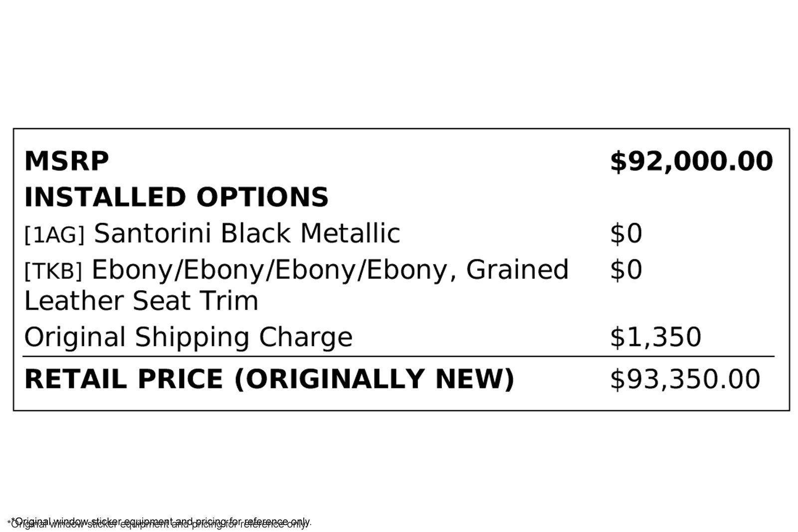Click the [1AG] option code
The image size is (798, 532).
54,234
